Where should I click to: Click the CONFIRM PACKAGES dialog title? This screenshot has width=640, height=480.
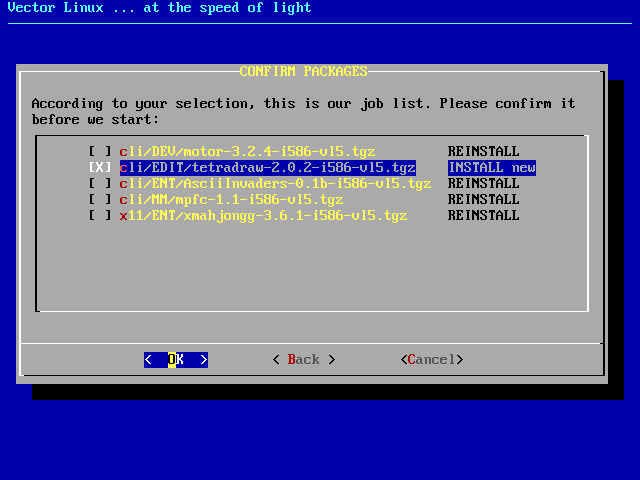pos(303,72)
